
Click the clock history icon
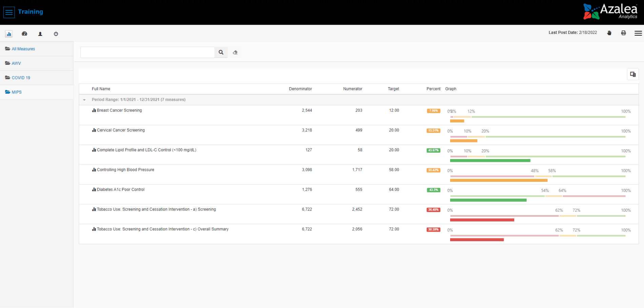pos(56,34)
